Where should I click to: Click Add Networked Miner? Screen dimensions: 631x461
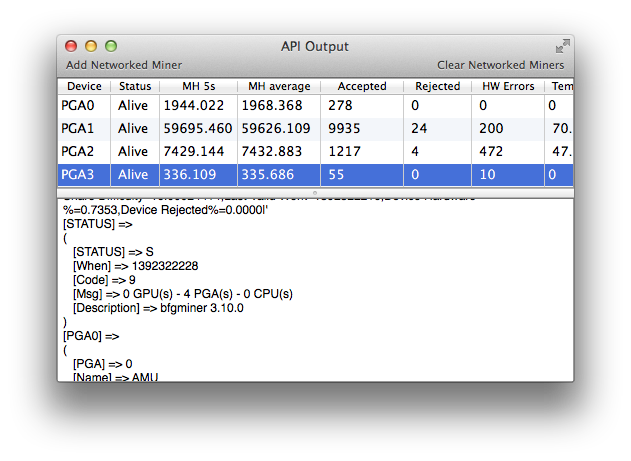click(x=124, y=65)
